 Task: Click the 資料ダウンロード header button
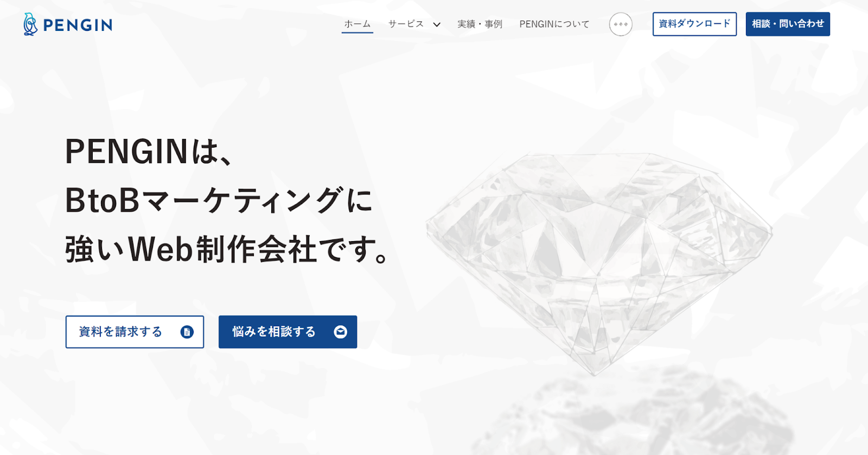click(694, 24)
